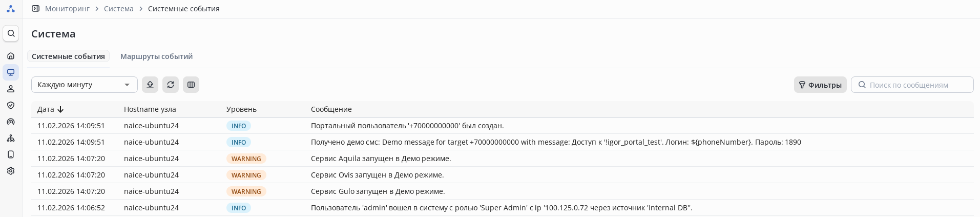980x217 pixels.
Task: Open the column visibility settings
Action: pyautogui.click(x=191, y=85)
